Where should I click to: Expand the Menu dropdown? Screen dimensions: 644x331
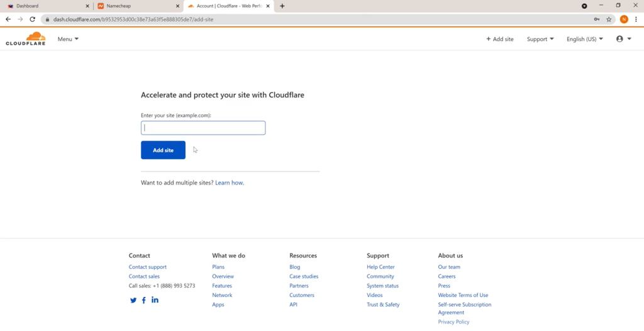[68, 39]
